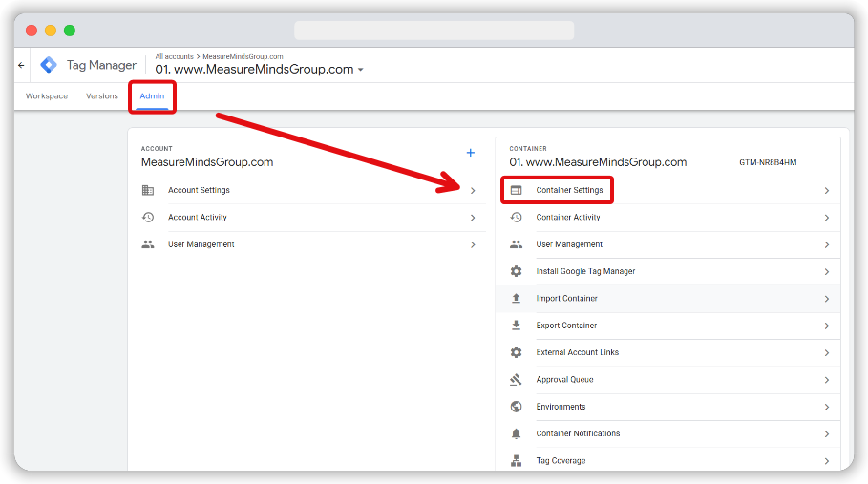868x484 pixels.
Task: Switch to the Workspace tab
Action: coord(47,96)
